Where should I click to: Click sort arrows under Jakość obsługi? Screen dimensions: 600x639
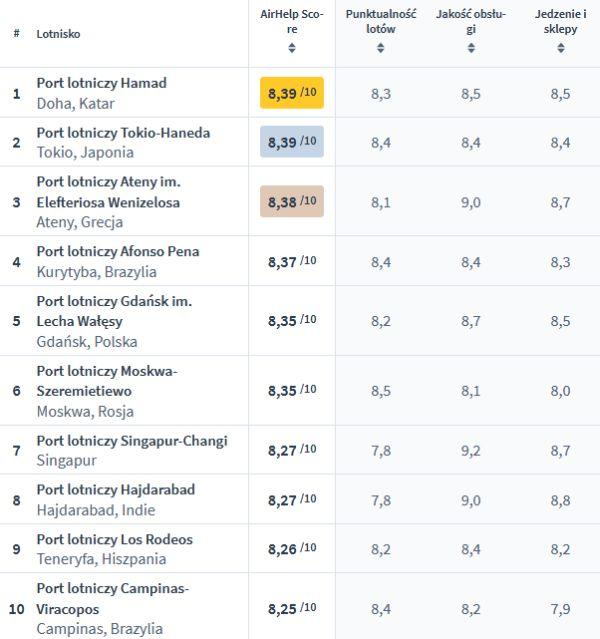click(x=471, y=48)
